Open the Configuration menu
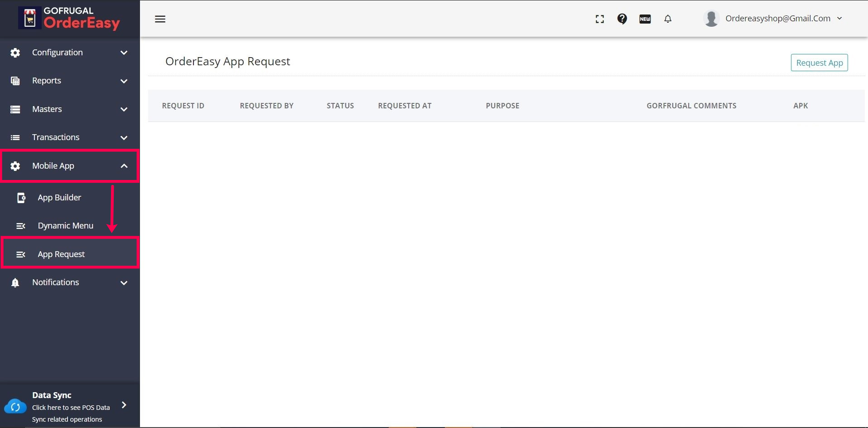Viewport: 868px width, 428px height. tap(70, 53)
